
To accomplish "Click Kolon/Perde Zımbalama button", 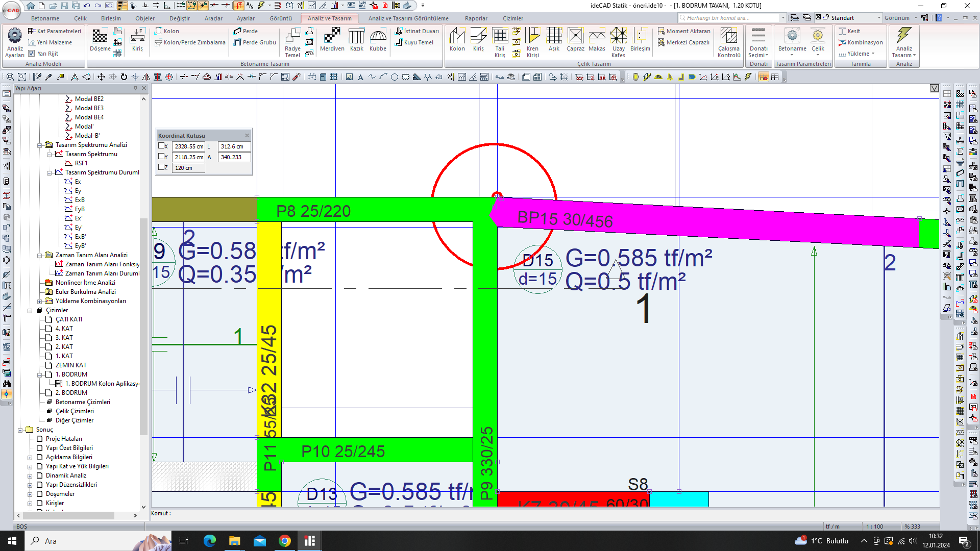I will pyautogui.click(x=190, y=42).
